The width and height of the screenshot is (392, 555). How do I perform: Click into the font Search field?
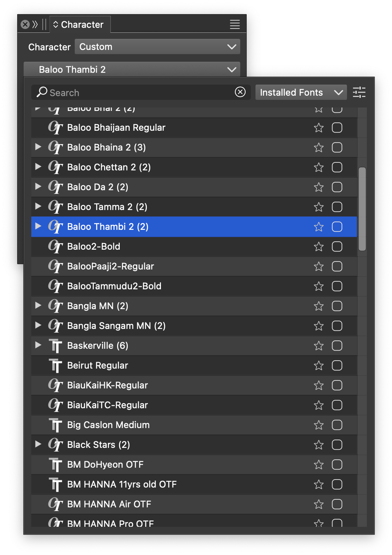[137, 93]
